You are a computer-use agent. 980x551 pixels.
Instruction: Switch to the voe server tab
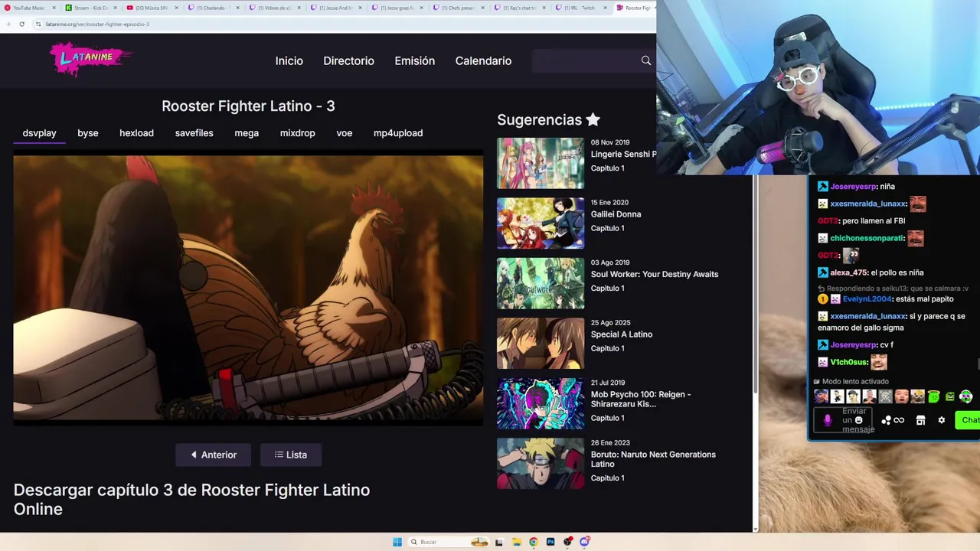tap(345, 133)
